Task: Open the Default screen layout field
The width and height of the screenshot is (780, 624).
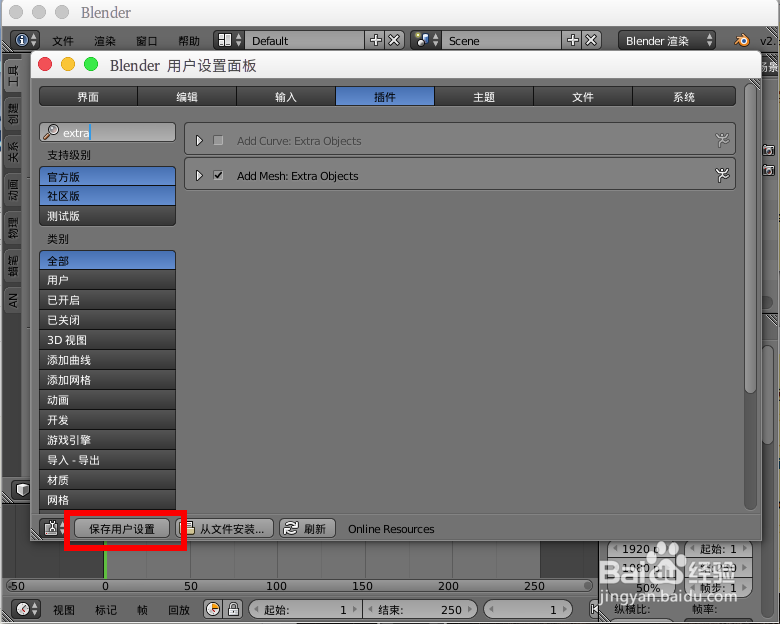Action: pos(304,40)
